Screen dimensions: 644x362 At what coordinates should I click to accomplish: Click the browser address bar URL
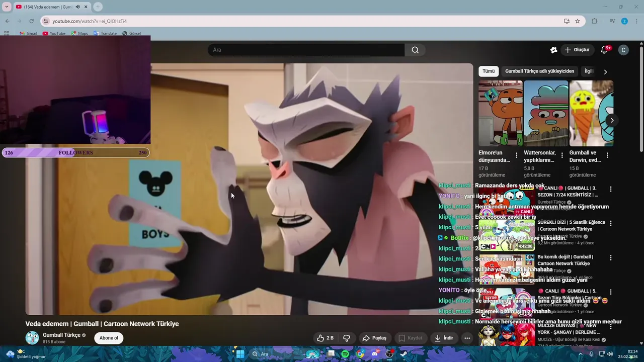[x=90, y=21]
